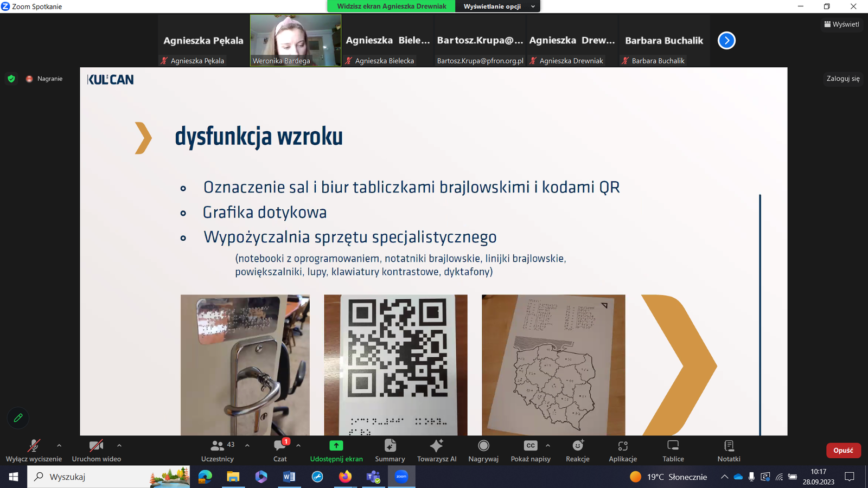This screenshot has height=488, width=868.
Task: Click the Opuść leave meeting button
Action: pyautogui.click(x=843, y=451)
